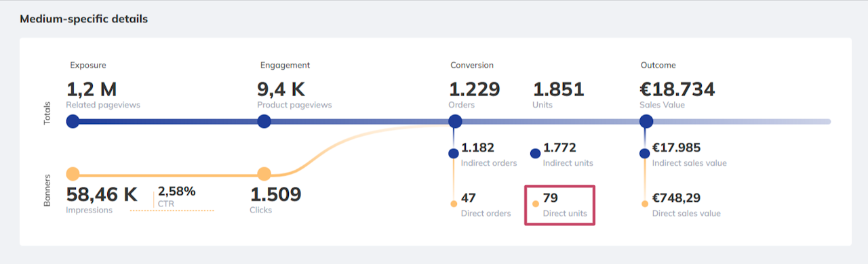868x264 pixels.
Task: Select the €18.734 Sales Value figure
Action: [x=677, y=94]
